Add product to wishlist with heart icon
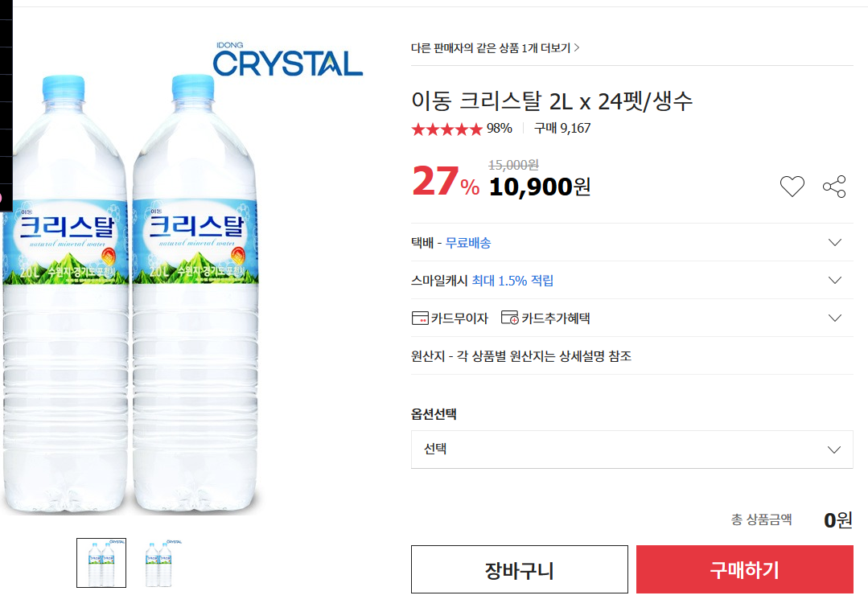Image resolution: width=868 pixels, height=616 pixels. click(792, 187)
